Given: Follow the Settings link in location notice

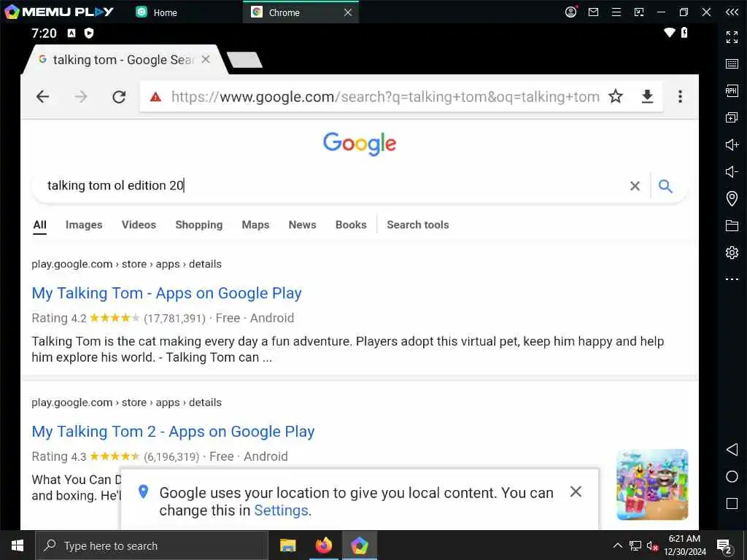Looking at the screenshot, I should (281, 510).
